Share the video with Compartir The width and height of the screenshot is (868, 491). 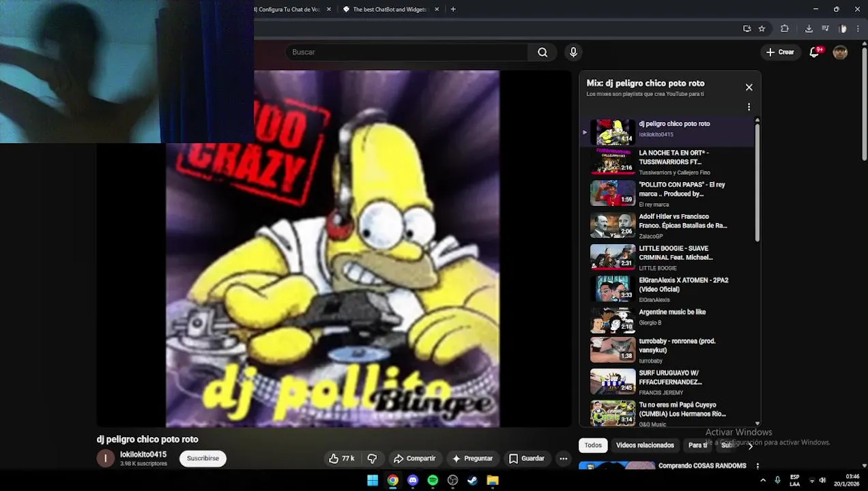(414, 458)
